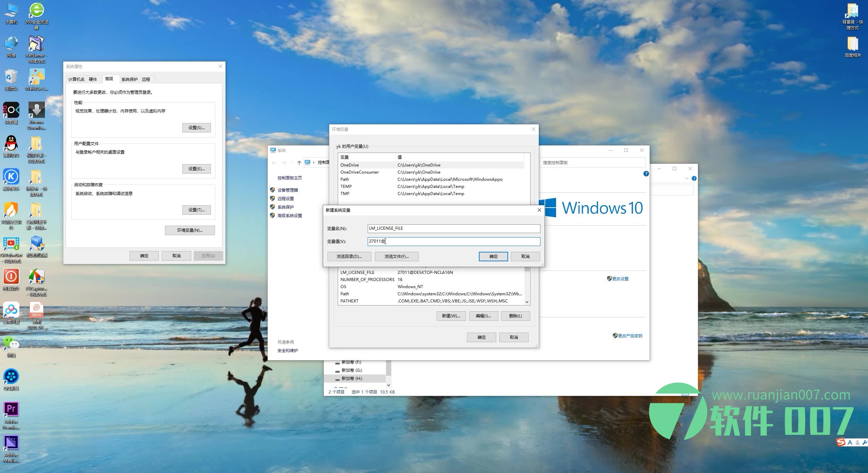Open 百度网盘下载 shortcut folder icon
This screenshot has height=473, width=868.
pyautogui.click(x=36, y=216)
